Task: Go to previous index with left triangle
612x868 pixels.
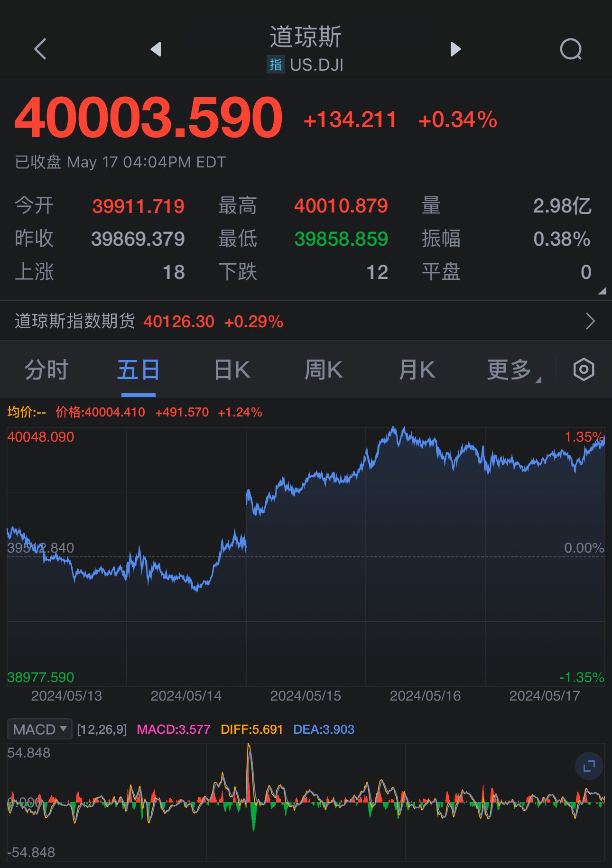Action: coord(156,49)
